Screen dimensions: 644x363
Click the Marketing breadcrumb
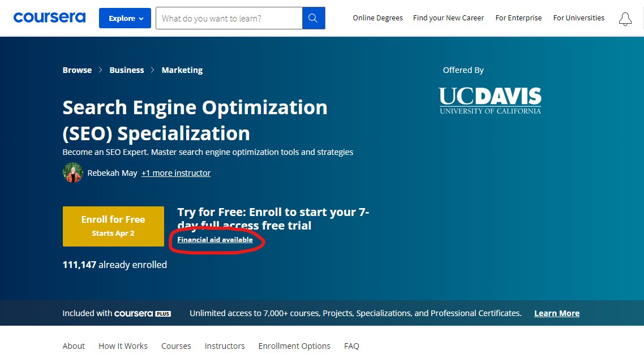pyautogui.click(x=182, y=70)
